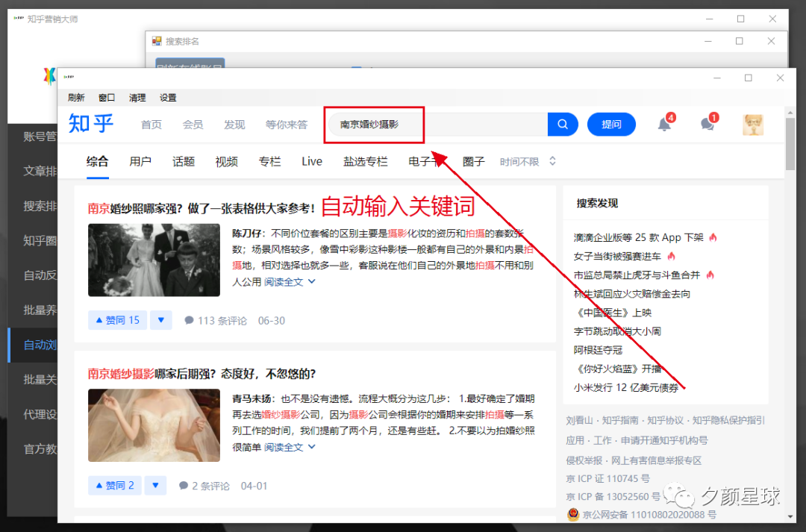Click the 知乎 logo
The width and height of the screenshot is (806, 532).
tap(91, 124)
